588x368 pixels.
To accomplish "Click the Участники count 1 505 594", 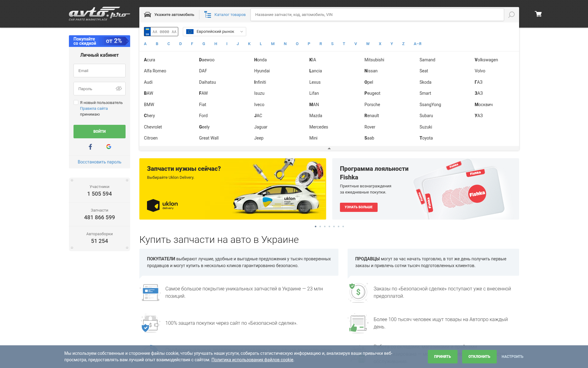I will (x=100, y=194).
